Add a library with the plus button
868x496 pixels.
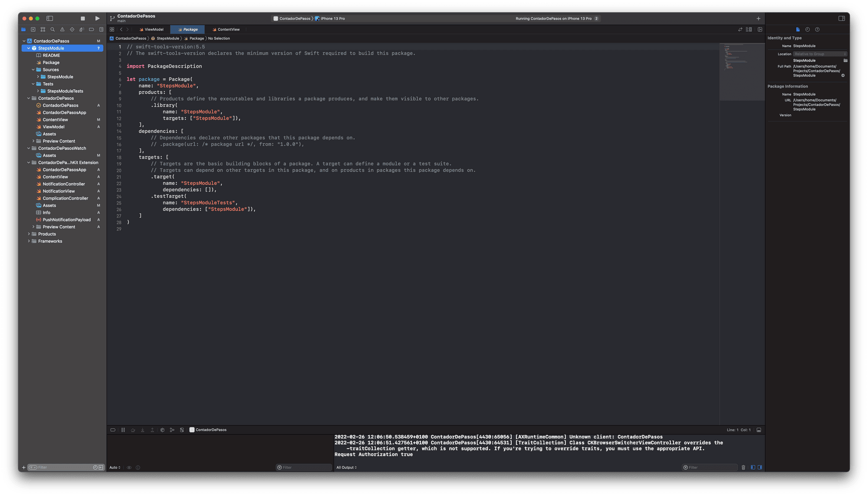758,18
